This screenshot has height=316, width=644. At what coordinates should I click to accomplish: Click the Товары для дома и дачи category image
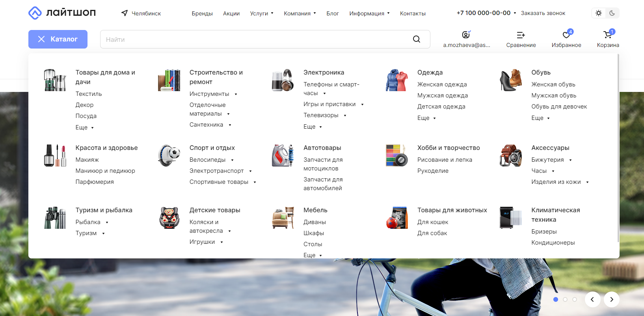click(55, 80)
